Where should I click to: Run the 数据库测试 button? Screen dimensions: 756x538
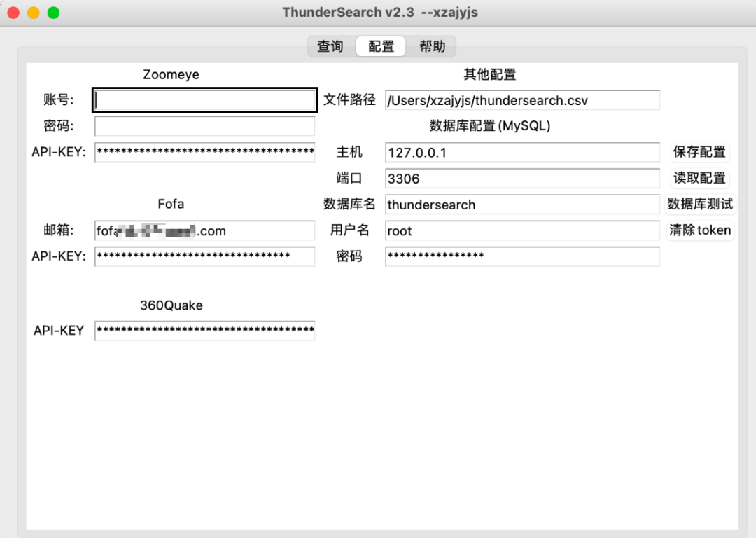coord(699,204)
